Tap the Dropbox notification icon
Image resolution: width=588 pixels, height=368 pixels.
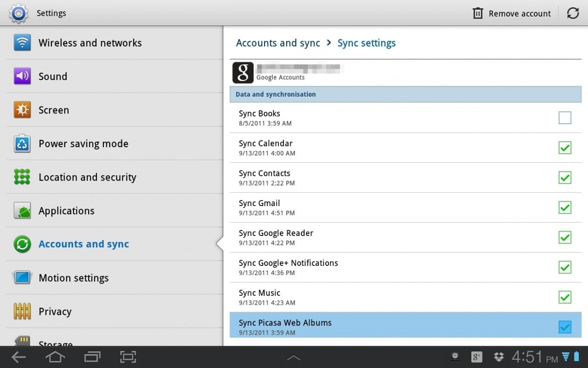pos(499,357)
